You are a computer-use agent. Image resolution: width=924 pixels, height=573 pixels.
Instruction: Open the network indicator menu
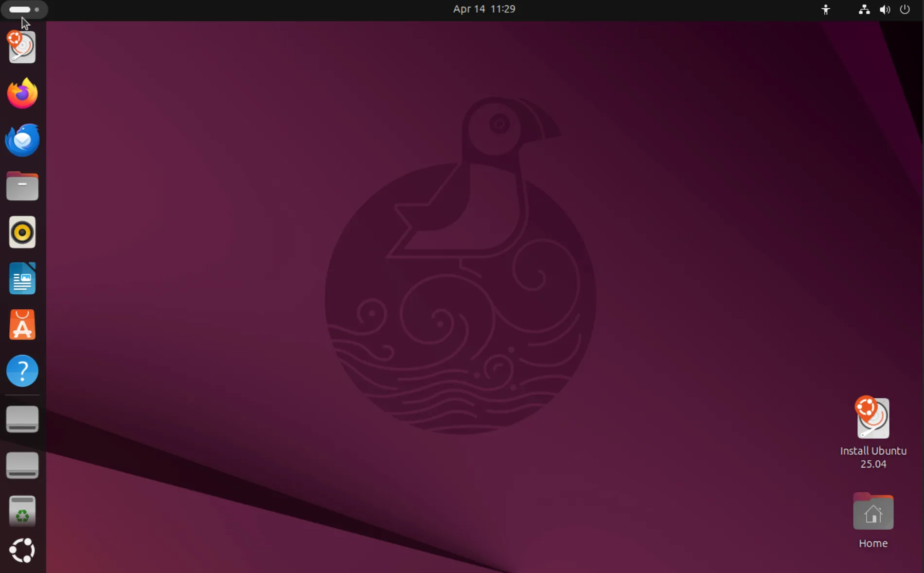pos(864,9)
